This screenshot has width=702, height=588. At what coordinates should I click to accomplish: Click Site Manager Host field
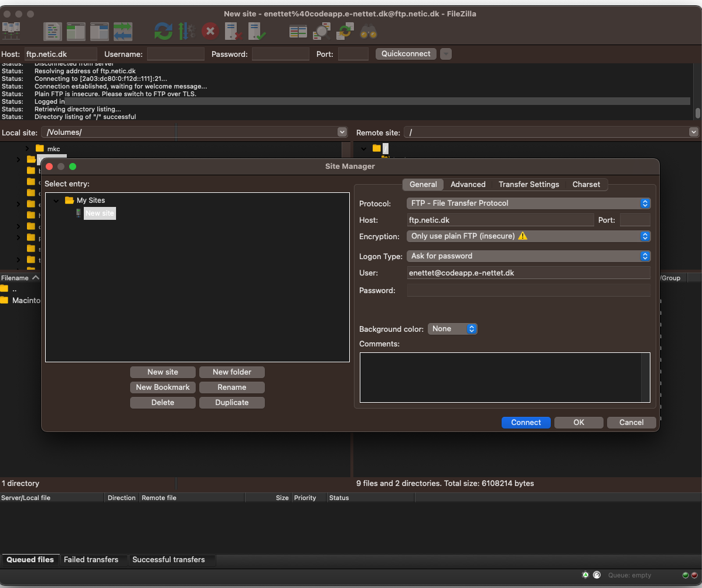pyautogui.click(x=500, y=220)
